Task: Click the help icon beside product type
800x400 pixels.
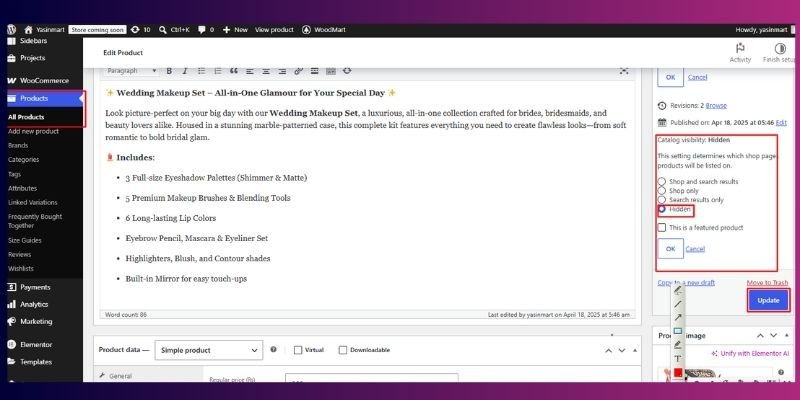Action: pos(273,349)
